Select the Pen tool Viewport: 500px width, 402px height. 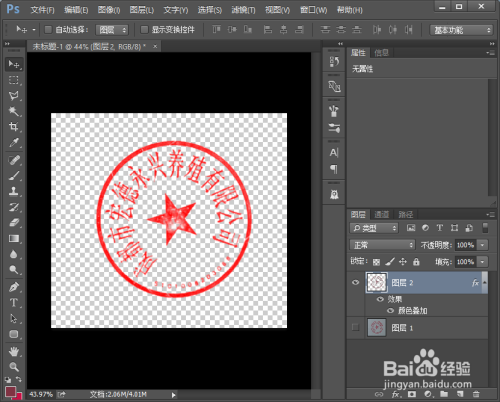coord(14,287)
